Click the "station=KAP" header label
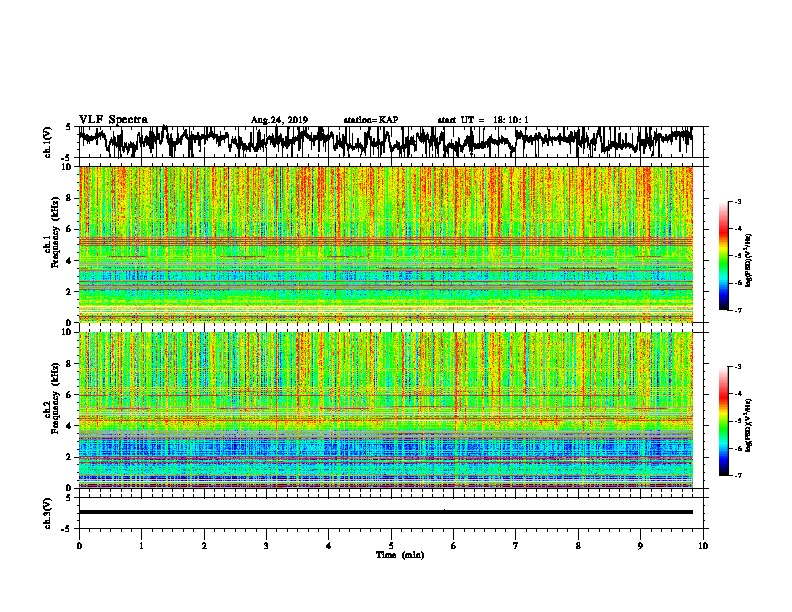Viewport: 792px width, 612px height. click(371, 120)
